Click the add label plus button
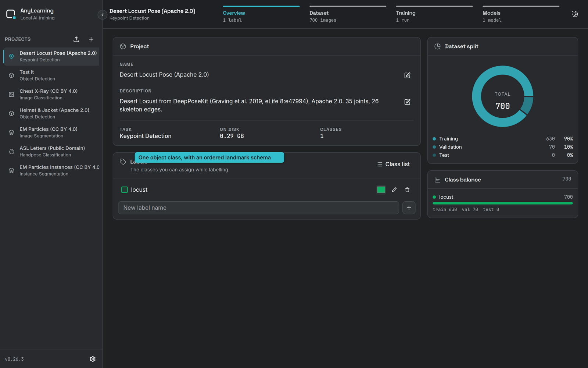Viewport: 588px width, 368px height. pyautogui.click(x=409, y=208)
